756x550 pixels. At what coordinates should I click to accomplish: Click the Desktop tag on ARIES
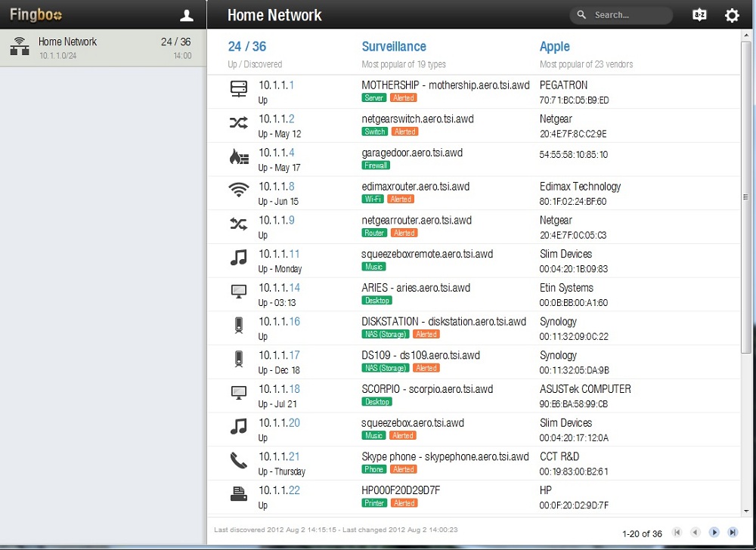tap(376, 300)
